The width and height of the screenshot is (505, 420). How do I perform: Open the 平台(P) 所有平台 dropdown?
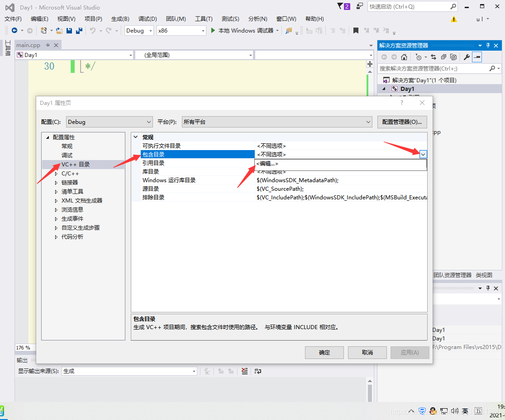[277, 122]
